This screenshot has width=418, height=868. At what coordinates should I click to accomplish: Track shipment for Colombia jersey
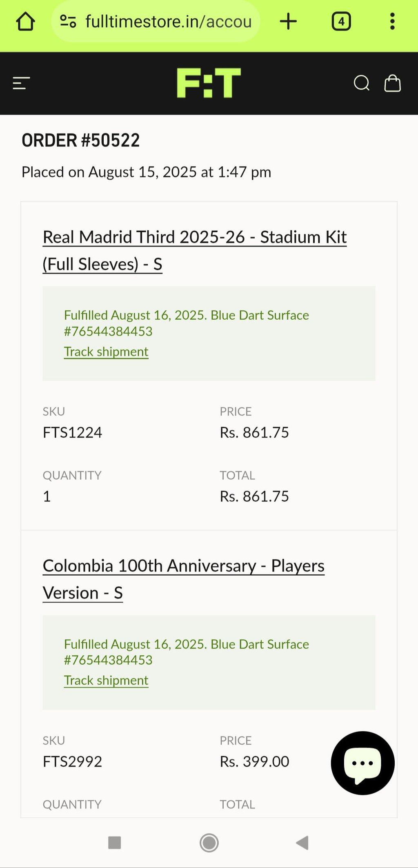point(106,680)
